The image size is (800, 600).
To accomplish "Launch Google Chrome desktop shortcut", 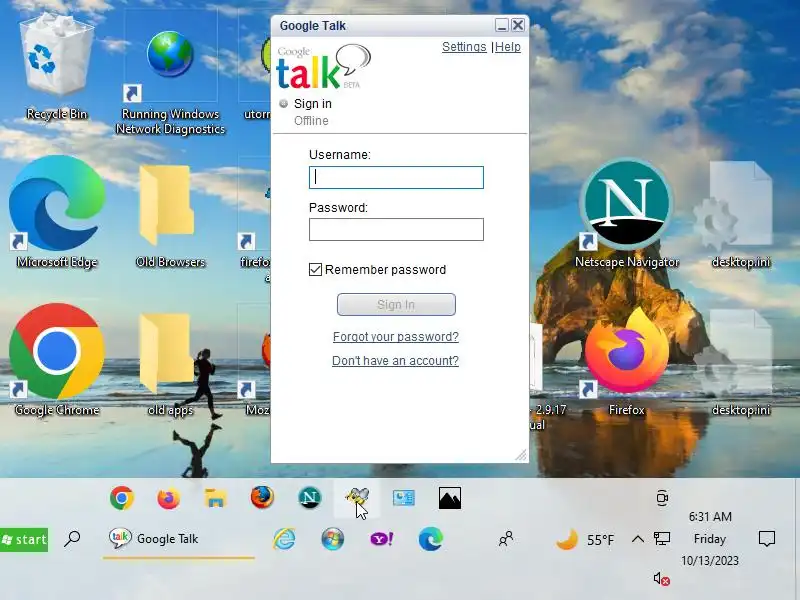I will 57,360.
